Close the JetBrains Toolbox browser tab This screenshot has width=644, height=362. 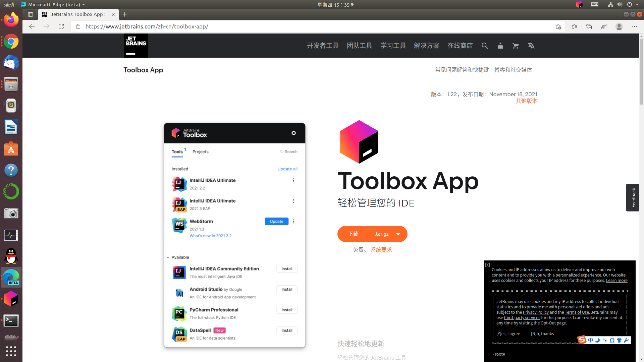[113, 14]
